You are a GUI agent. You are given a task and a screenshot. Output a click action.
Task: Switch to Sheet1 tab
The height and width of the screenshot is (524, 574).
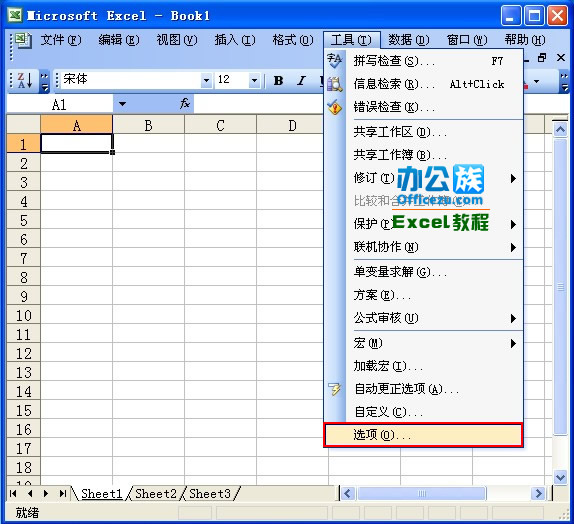(101, 494)
